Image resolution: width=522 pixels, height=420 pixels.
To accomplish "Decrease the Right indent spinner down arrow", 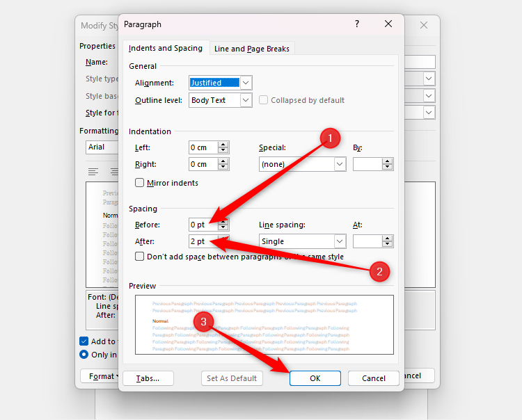I will click(x=223, y=167).
